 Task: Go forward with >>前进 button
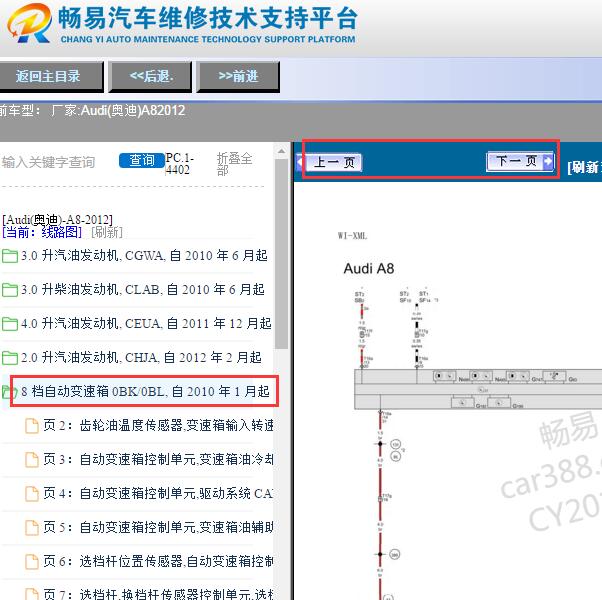(x=238, y=76)
